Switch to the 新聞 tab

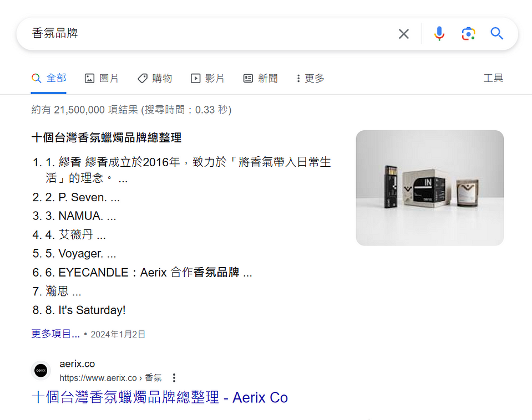pos(261,78)
